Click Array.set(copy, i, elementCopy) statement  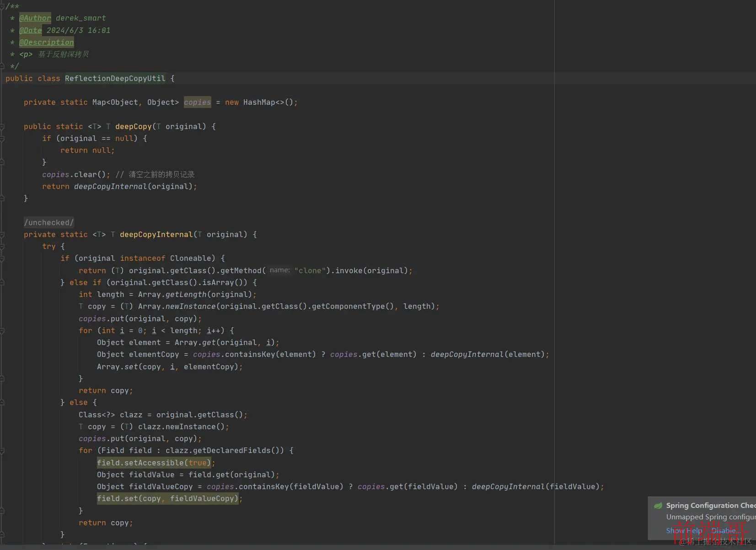click(170, 367)
